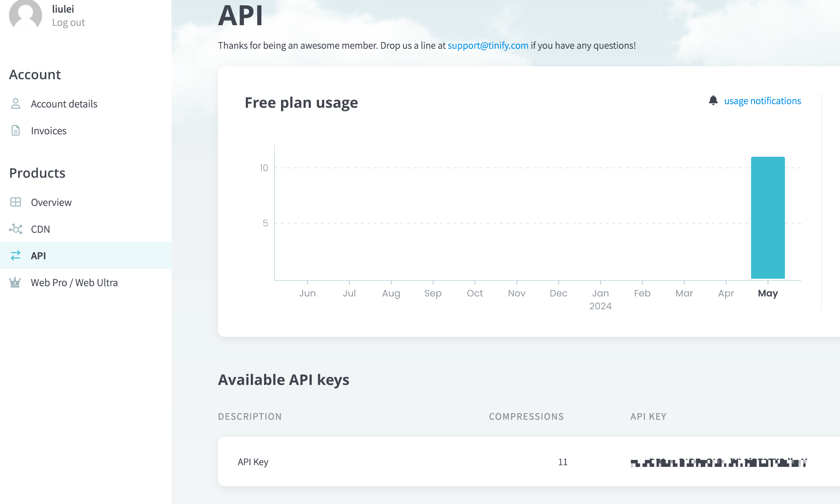This screenshot has height=504, width=840.
Task: Click the liulei username text
Action: coord(63,9)
